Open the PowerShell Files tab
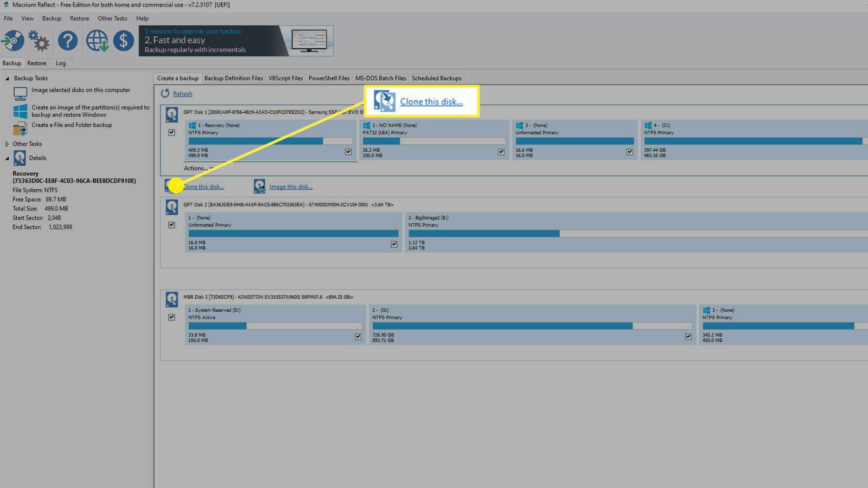Viewport: 868px width, 488px height. (x=329, y=79)
